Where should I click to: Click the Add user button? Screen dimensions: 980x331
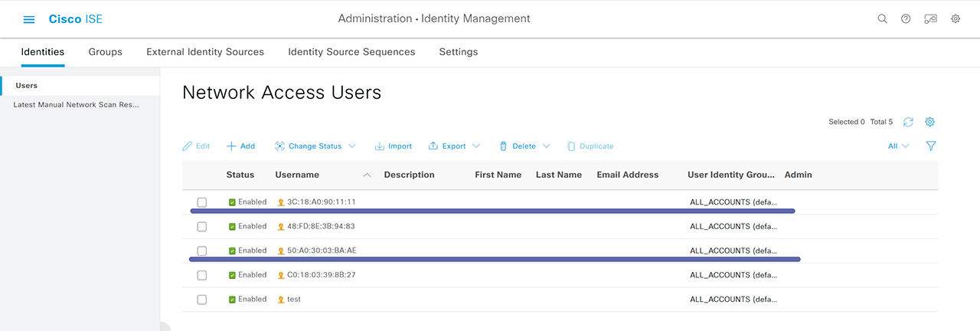pyautogui.click(x=241, y=146)
